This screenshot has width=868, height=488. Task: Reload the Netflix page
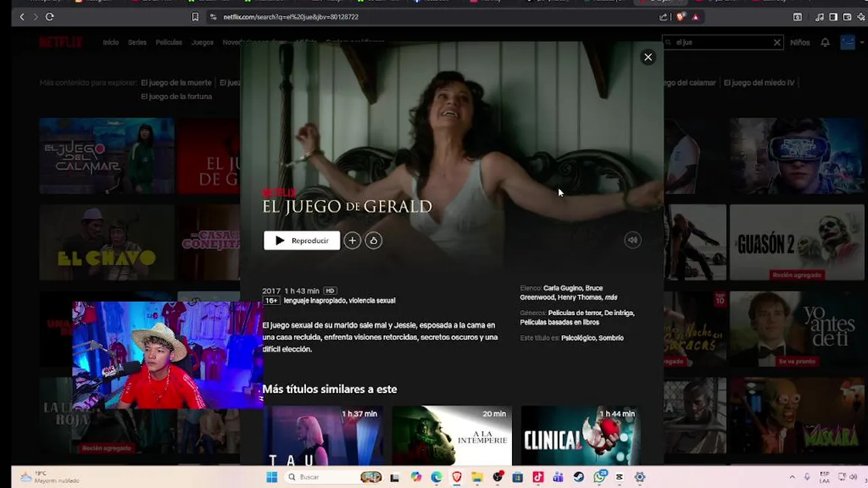(x=50, y=17)
